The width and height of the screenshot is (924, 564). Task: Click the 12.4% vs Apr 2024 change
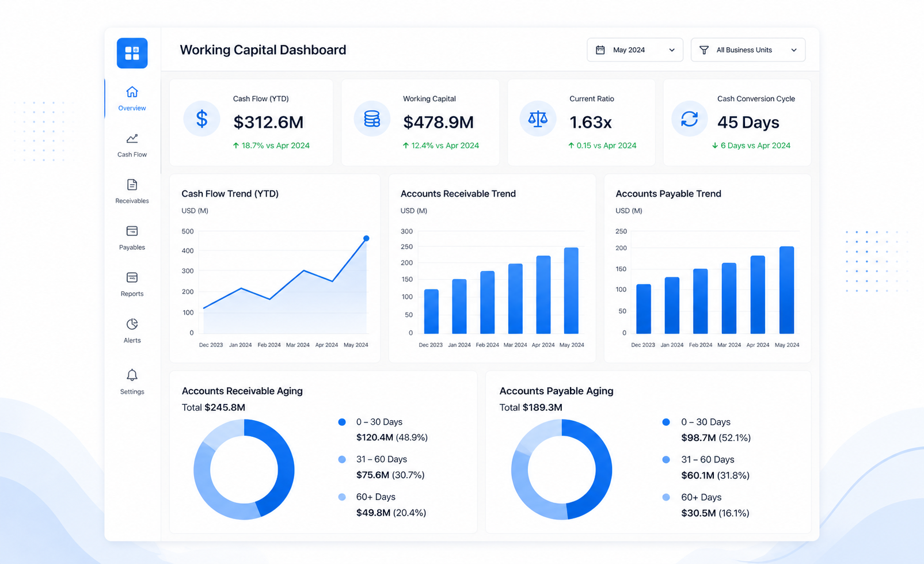(x=441, y=146)
